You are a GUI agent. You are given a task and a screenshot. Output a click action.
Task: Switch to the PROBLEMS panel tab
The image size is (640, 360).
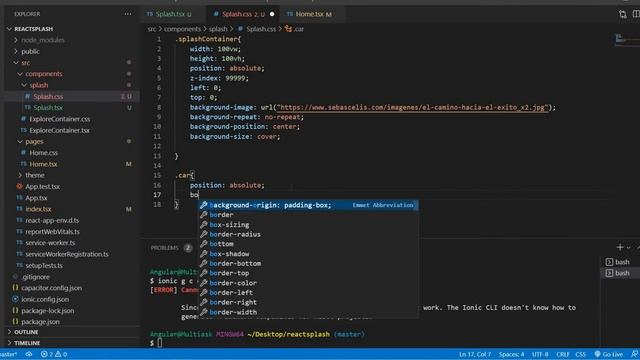click(164, 248)
